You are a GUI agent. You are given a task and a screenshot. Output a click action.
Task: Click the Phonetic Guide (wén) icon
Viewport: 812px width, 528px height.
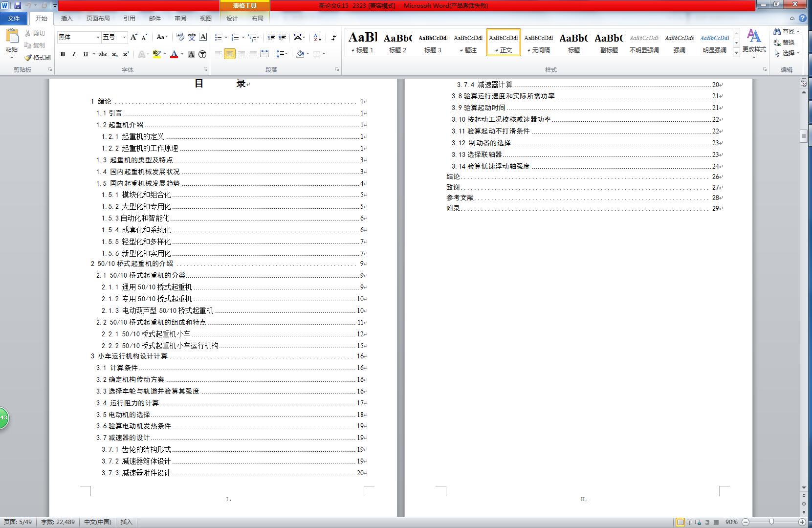coord(192,37)
